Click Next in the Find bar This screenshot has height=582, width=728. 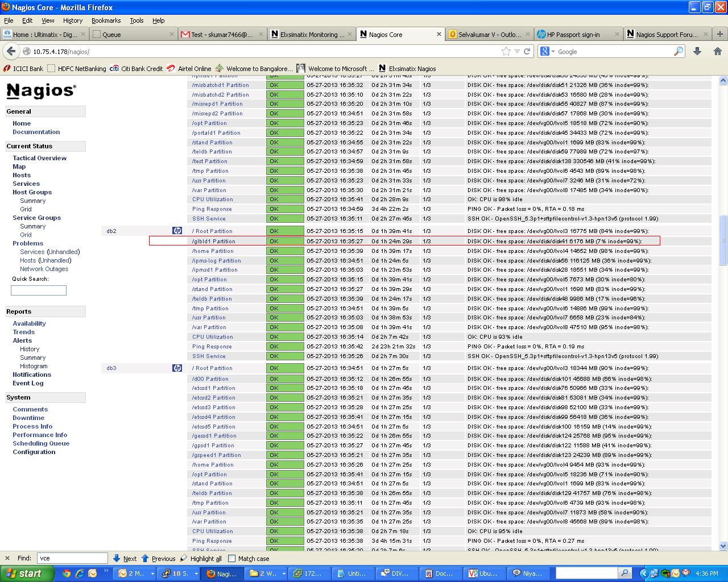pos(125,559)
